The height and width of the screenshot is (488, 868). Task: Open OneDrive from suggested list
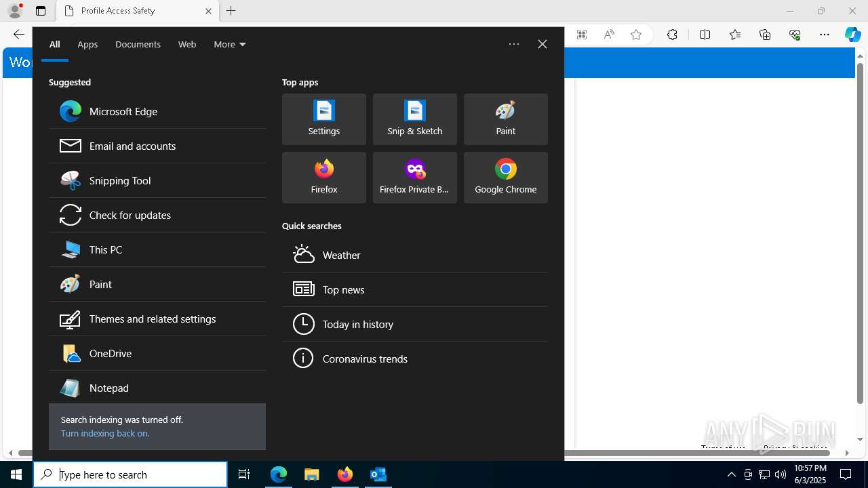tap(157, 353)
